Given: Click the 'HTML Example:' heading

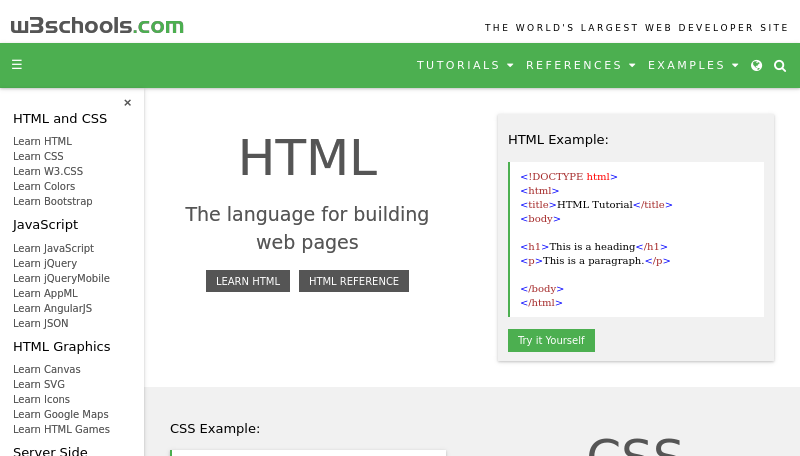Looking at the screenshot, I should pos(558,140).
